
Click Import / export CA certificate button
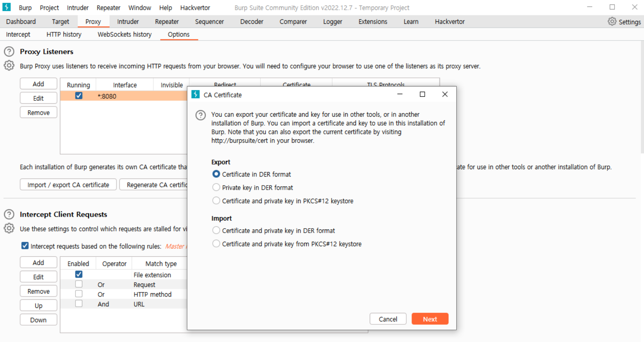coord(68,185)
